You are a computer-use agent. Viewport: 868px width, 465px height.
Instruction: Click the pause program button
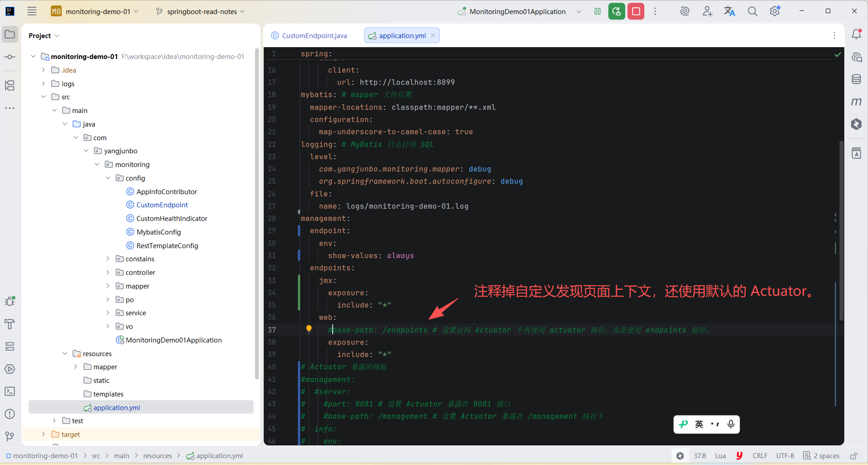[598, 11]
